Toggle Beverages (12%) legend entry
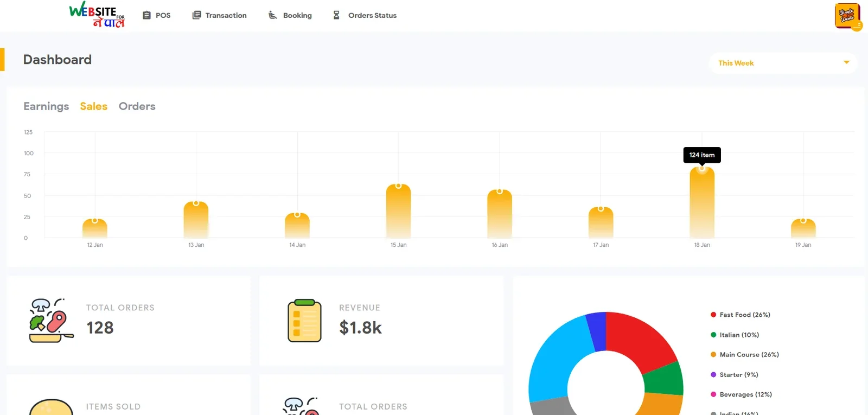This screenshot has height=415, width=868. click(741, 394)
